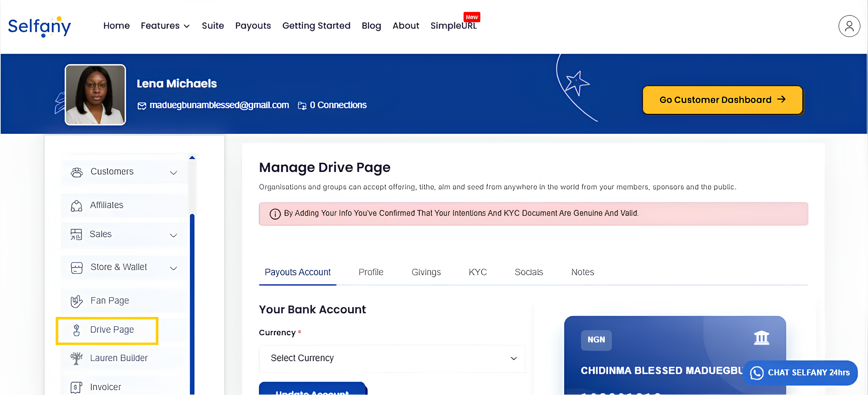Click the Invoicer receipt icon
The width and height of the screenshot is (868, 395).
click(x=76, y=387)
